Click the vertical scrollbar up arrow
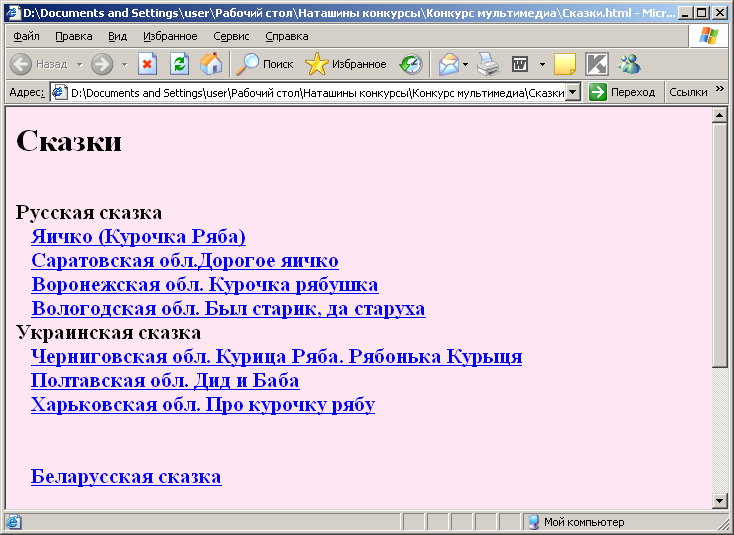734x535 pixels. (719, 115)
